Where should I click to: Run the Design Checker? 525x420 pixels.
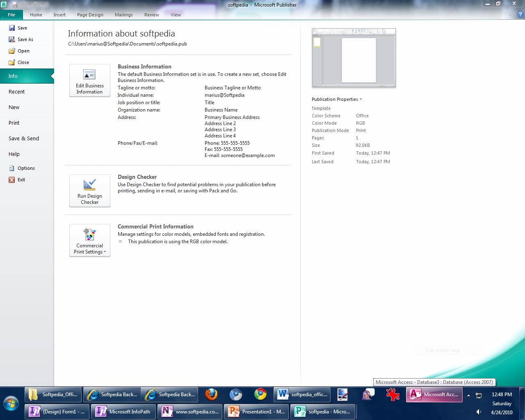[90, 191]
